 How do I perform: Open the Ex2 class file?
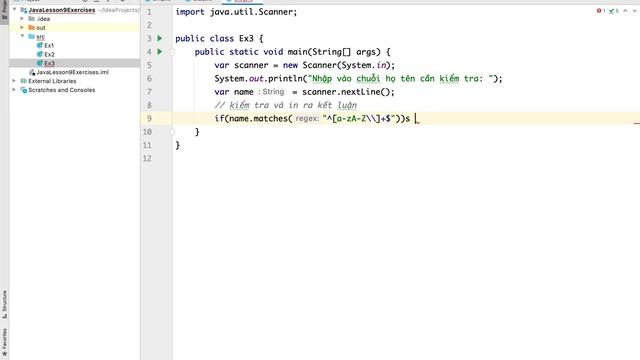[x=49, y=54]
